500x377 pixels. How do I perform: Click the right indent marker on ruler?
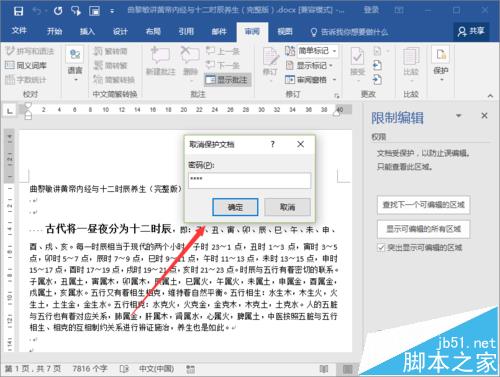click(337, 114)
